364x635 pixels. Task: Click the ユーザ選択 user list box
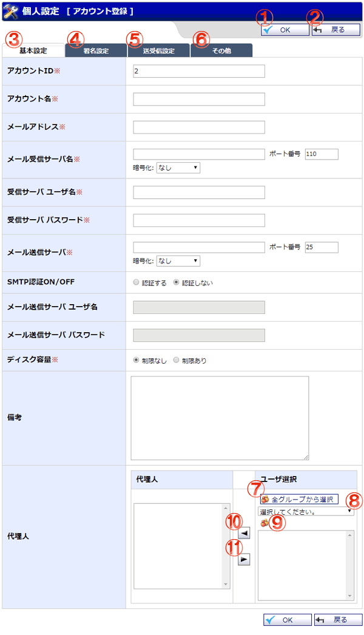(x=306, y=565)
